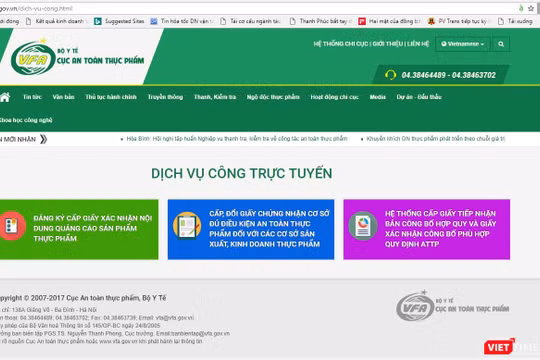Open the Tin hỏa tốc DN bookmark

coord(183,21)
